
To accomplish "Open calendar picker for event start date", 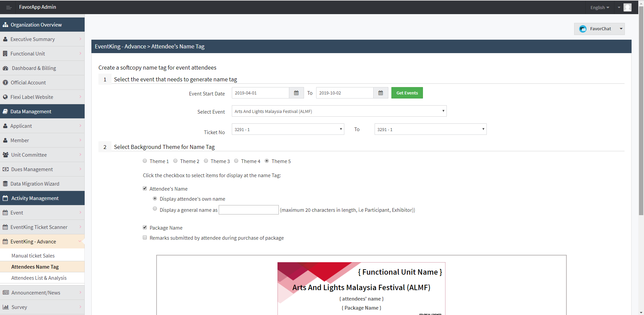I will pyautogui.click(x=296, y=93).
